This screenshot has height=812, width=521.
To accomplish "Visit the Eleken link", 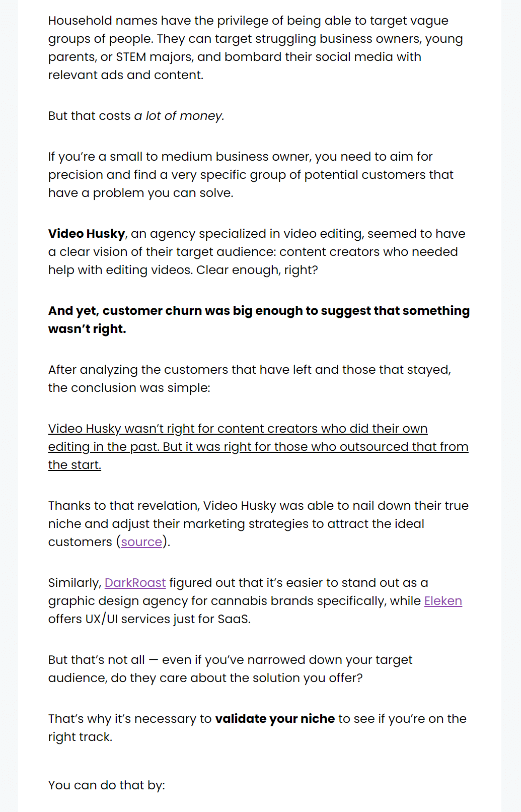I will [443, 601].
